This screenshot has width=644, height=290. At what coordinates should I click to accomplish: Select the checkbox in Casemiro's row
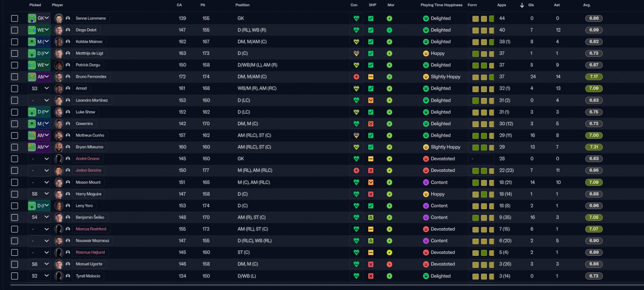point(15,124)
